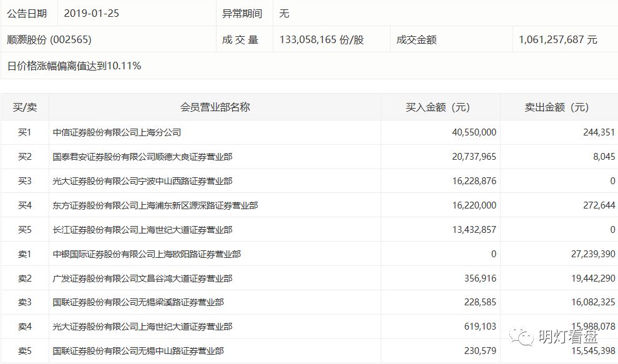Select volume value 133,058,165 份/股
This screenshot has width=618, height=364.
click(321, 39)
